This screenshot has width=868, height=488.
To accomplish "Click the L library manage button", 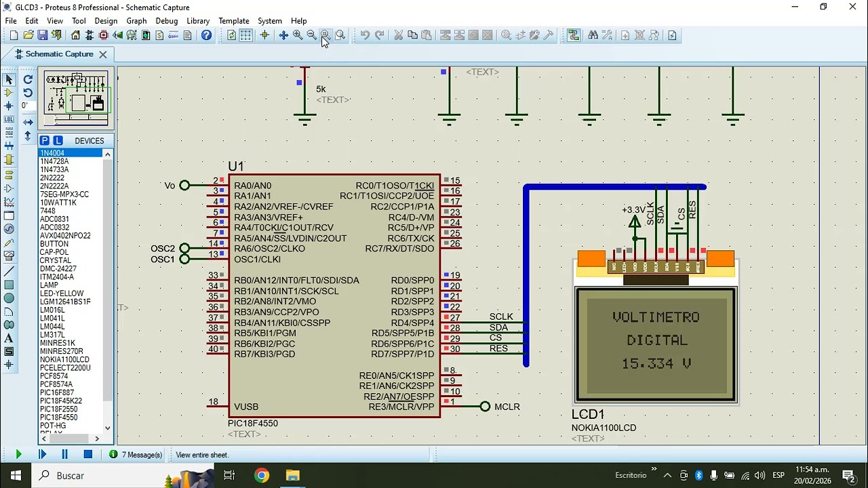I will point(58,141).
